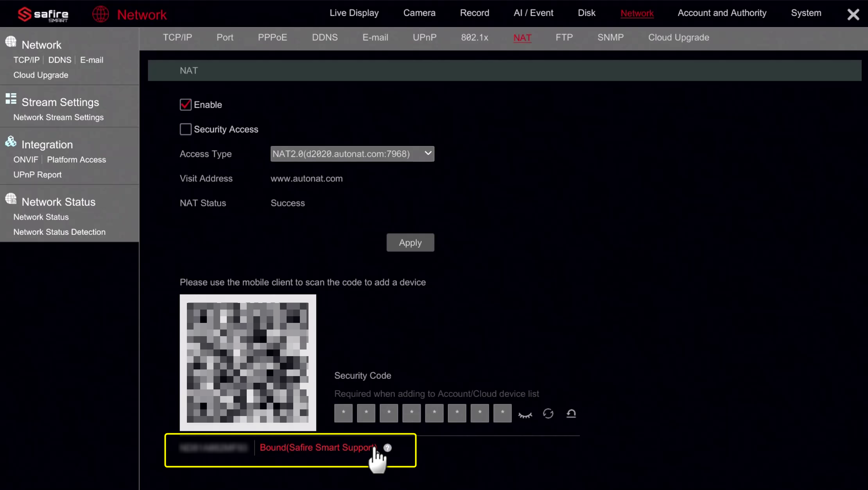Show hidden security code with eye icon

point(525,415)
